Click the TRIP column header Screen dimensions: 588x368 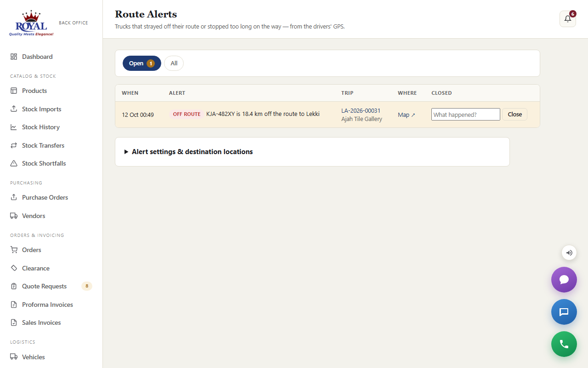click(347, 93)
